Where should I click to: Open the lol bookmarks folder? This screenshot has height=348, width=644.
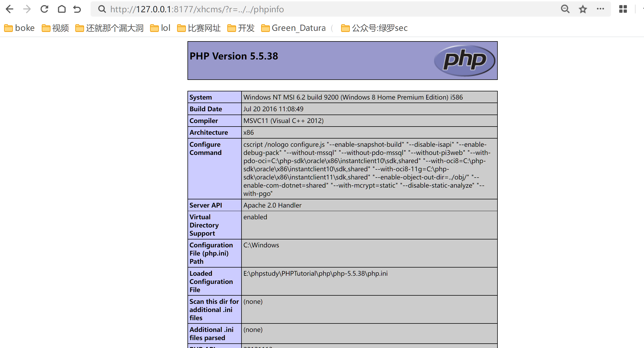160,28
